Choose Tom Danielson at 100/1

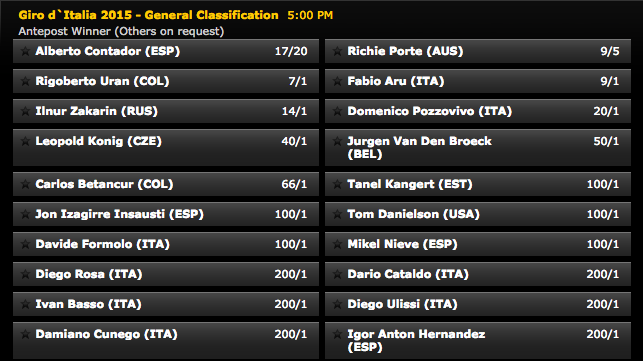pyautogui.click(x=603, y=214)
